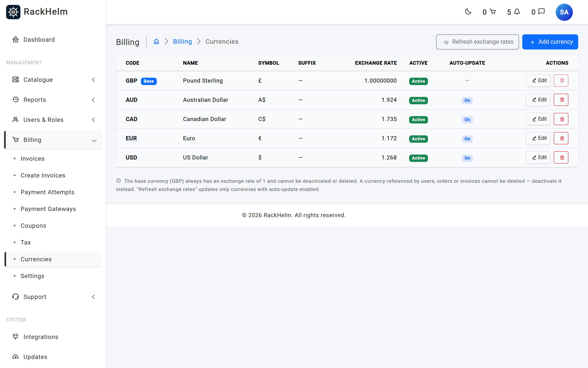Open Updates in the sidebar

click(53, 357)
